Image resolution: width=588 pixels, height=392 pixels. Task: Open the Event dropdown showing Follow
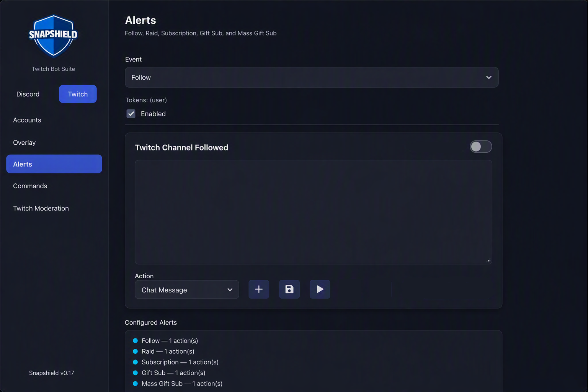[x=312, y=77]
